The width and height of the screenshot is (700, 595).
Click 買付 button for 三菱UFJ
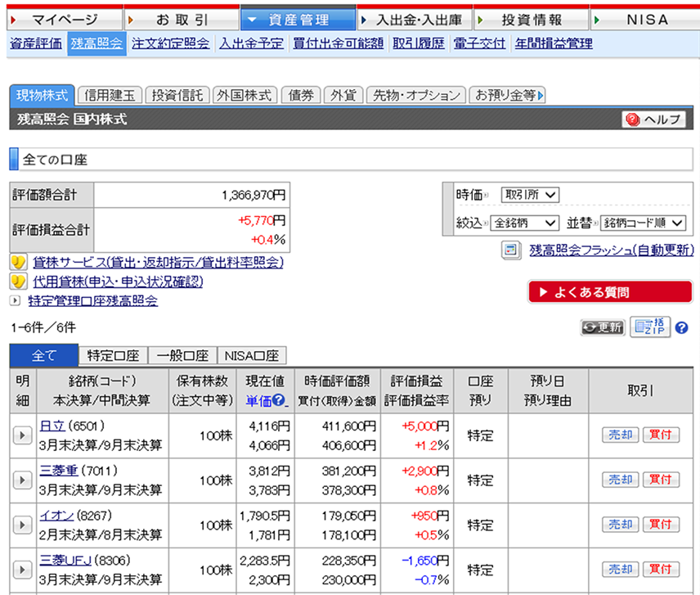click(661, 569)
